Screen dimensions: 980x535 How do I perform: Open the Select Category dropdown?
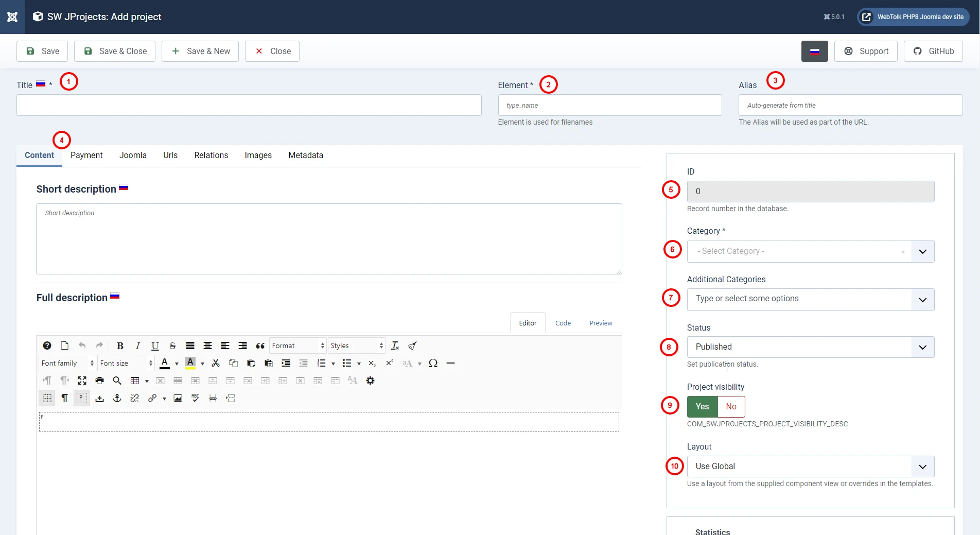pyautogui.click(x=811, y=251)
